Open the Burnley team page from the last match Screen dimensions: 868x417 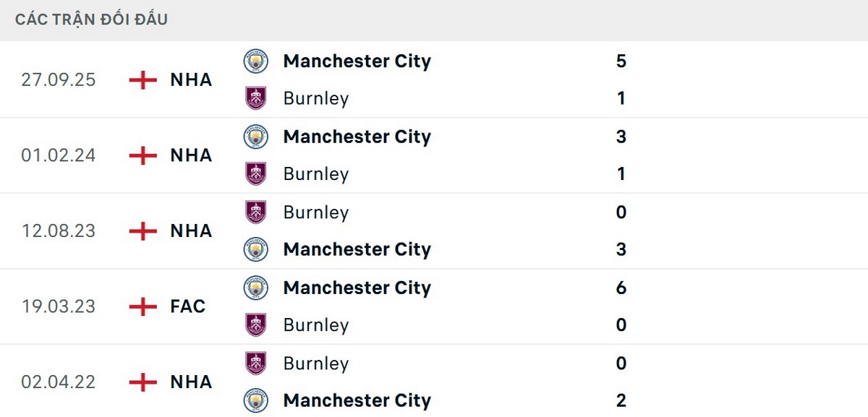316,363
